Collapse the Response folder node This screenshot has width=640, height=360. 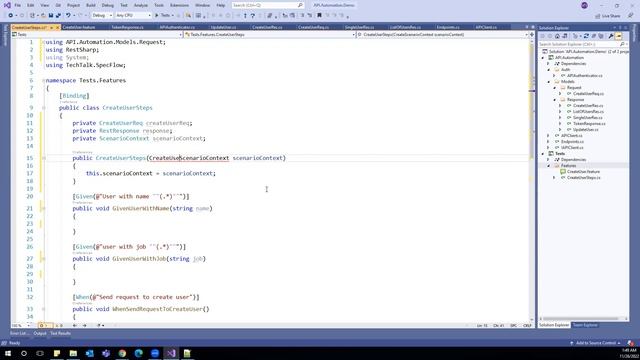554,100
